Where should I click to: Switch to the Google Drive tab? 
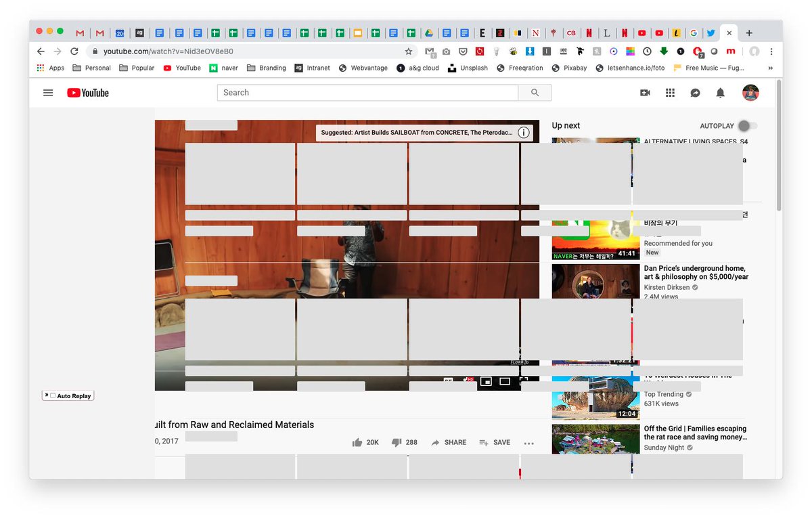click(x=428, y=33)
